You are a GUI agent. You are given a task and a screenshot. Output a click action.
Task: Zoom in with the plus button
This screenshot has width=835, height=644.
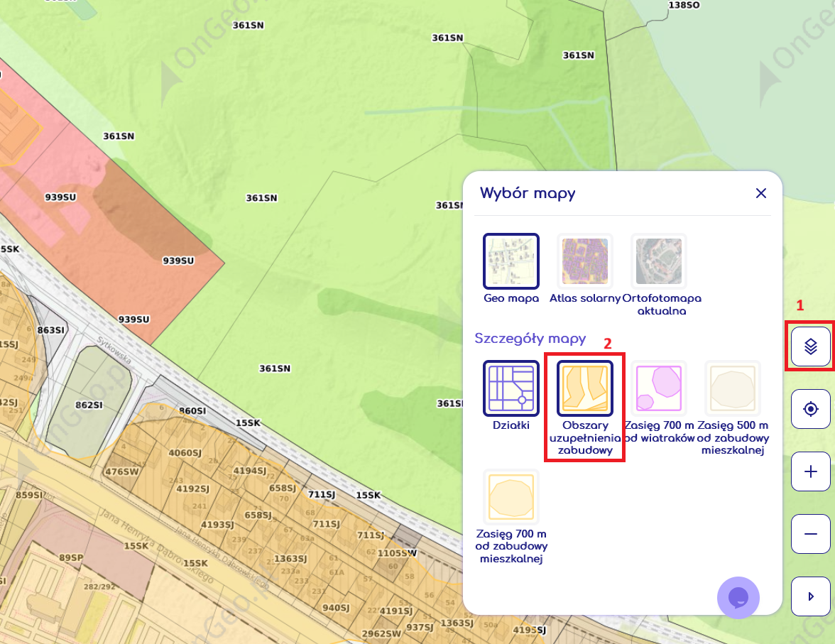pos(811,471)
